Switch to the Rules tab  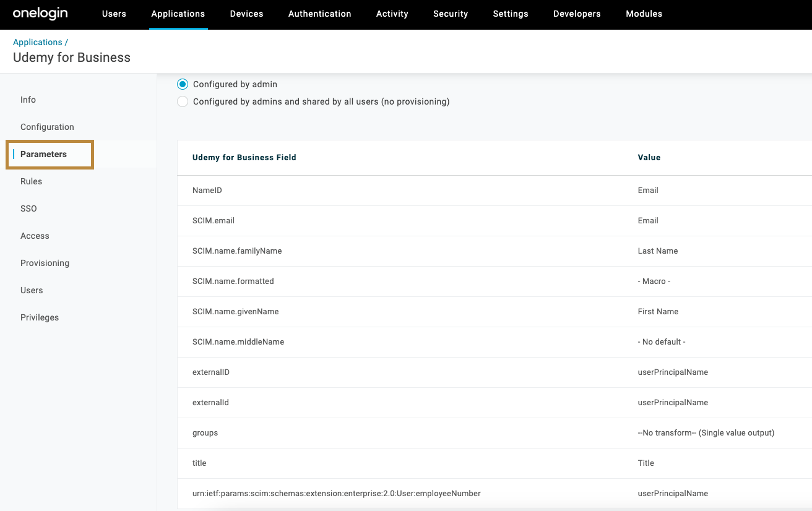click(x=31, y=181)
